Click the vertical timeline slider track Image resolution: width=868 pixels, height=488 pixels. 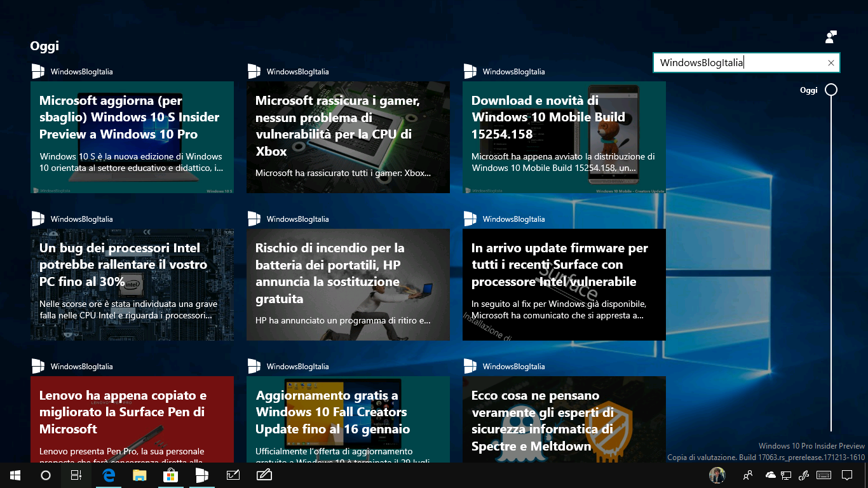pyautogui.click(x=831, y=264)
